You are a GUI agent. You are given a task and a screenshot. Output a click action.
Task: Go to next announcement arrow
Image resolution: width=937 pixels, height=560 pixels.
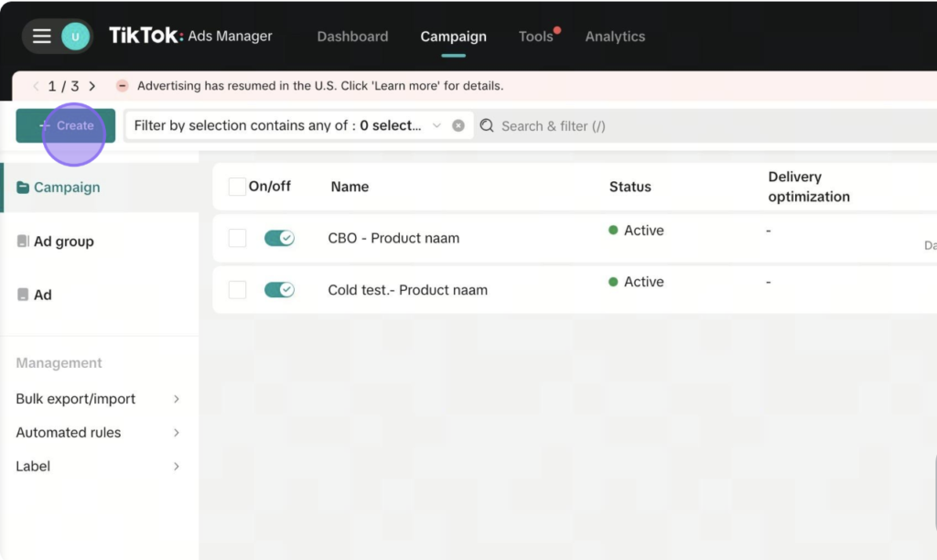click(x=92, y=86)
